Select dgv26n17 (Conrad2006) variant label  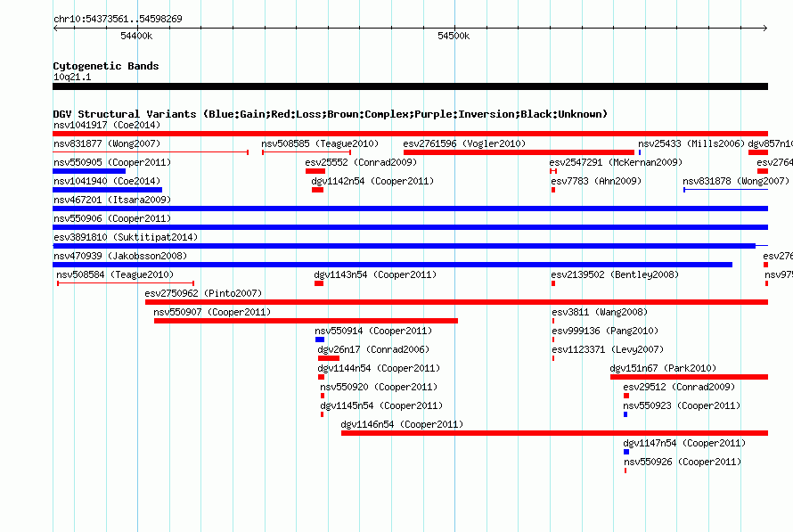tap(373, 349)
